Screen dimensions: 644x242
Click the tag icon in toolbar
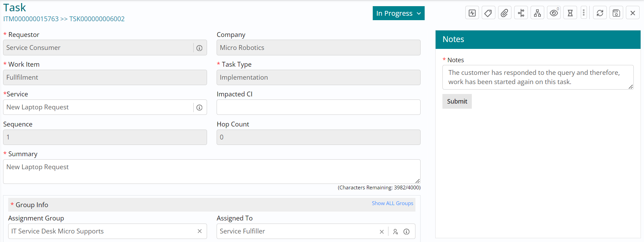tap(488, 13)
